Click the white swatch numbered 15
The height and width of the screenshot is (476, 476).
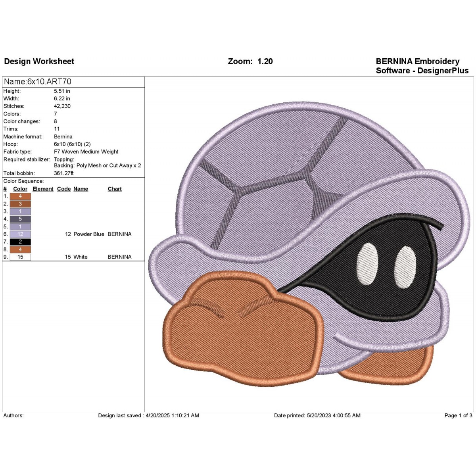click(20, 257)
